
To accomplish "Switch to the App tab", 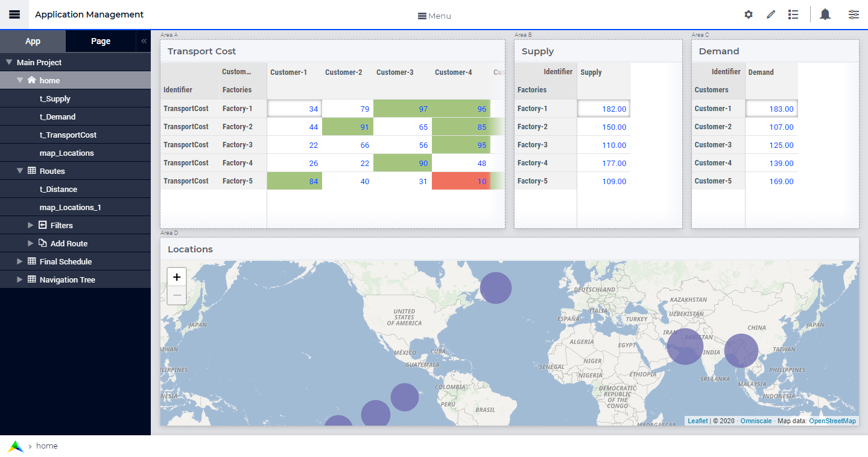I will tap(33, 41).
